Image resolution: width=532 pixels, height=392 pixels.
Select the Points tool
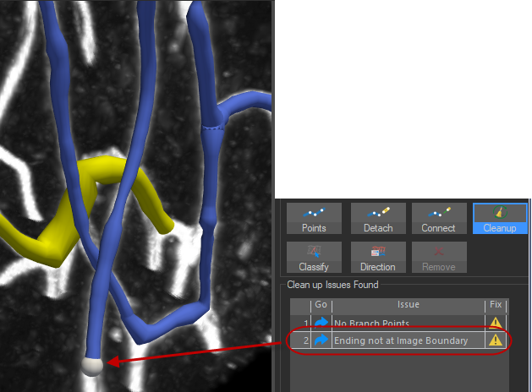tap(313, 218)
